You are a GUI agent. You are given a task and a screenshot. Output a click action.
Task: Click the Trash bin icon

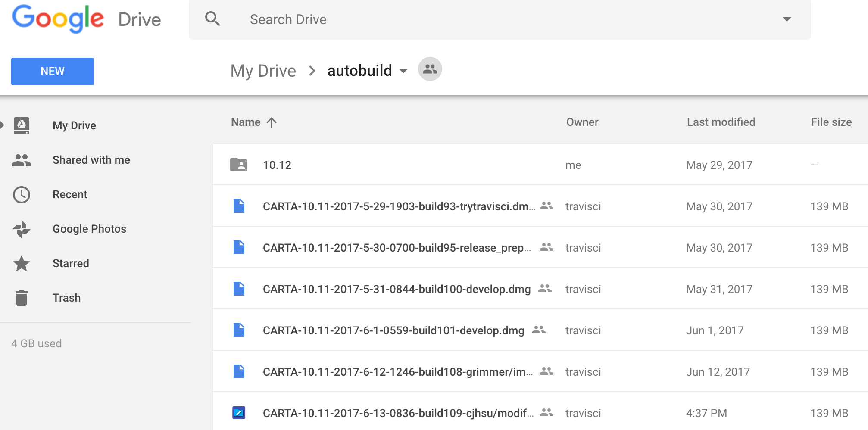22,298
